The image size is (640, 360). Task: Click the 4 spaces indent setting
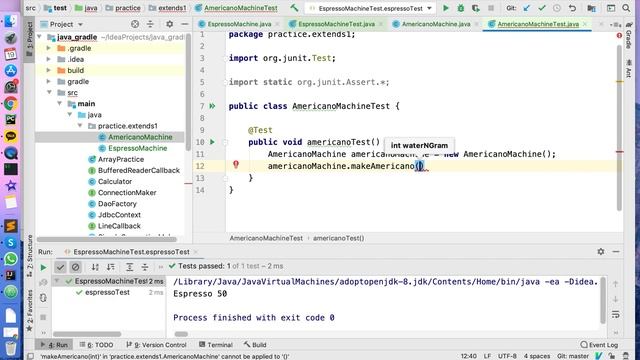(x=537, y=356)
